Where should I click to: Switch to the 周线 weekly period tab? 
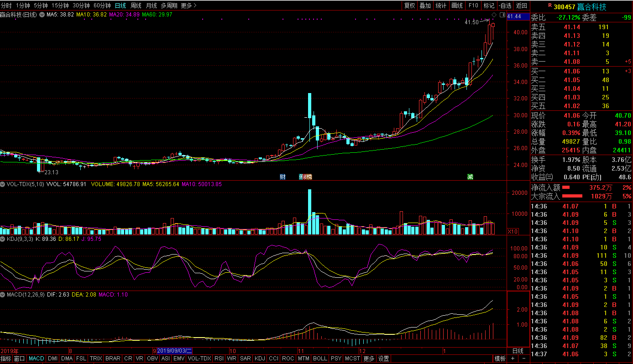[x=136, y=5]
